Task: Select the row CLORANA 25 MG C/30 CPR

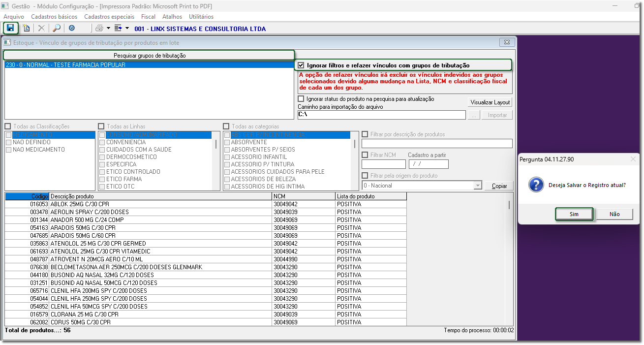Action: click(206, 314)
